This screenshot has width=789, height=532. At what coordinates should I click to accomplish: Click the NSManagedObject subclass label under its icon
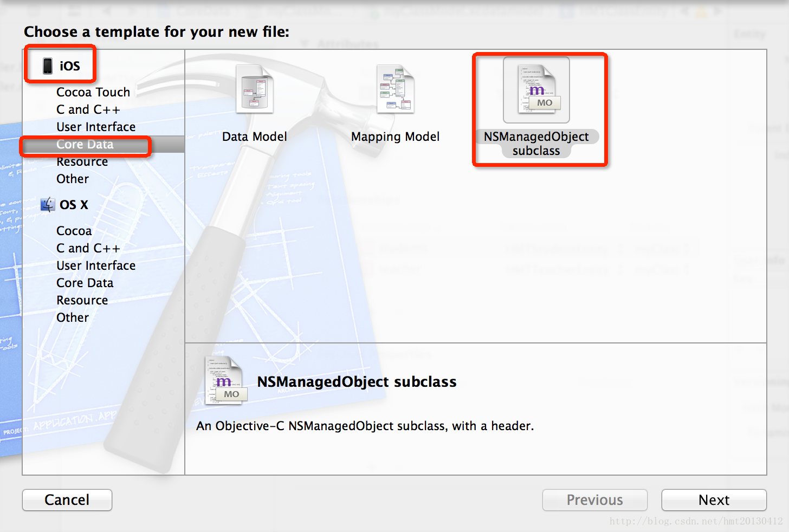click(536, 144)
